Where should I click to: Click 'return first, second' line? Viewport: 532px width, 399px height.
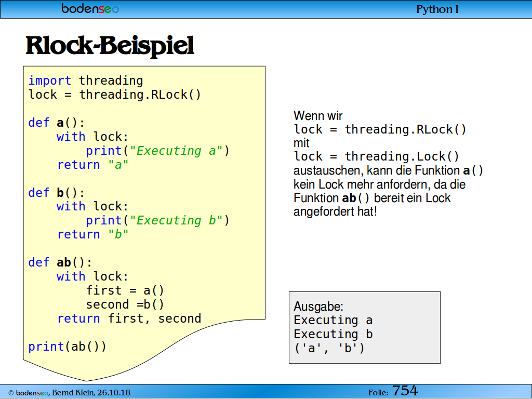pyautogui.click(x=129, y=318)
